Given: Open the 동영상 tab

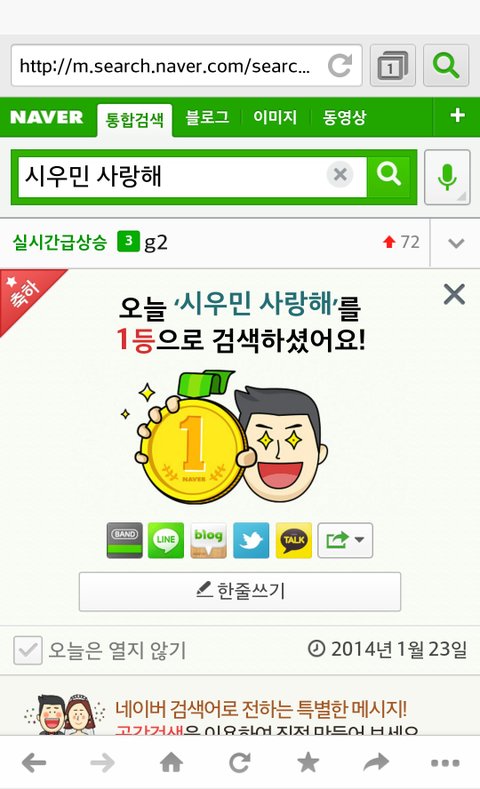Looking at the screenshot, I should click(344, 117).
